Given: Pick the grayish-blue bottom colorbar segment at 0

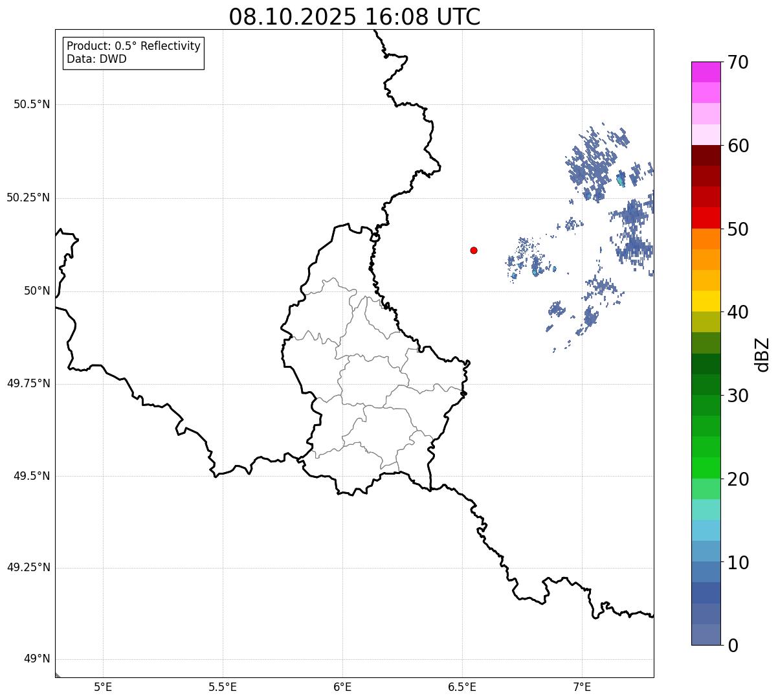Looking at the screenshot, I should tap(706, 635).
